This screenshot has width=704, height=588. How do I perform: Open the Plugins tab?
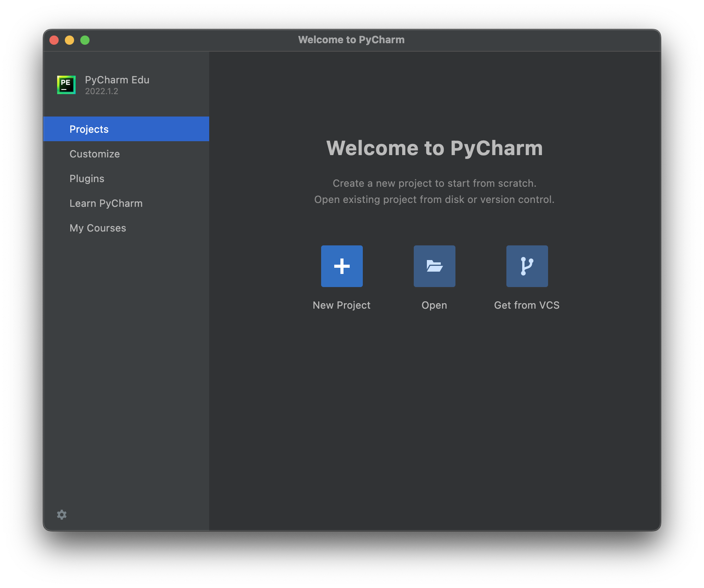126,178
